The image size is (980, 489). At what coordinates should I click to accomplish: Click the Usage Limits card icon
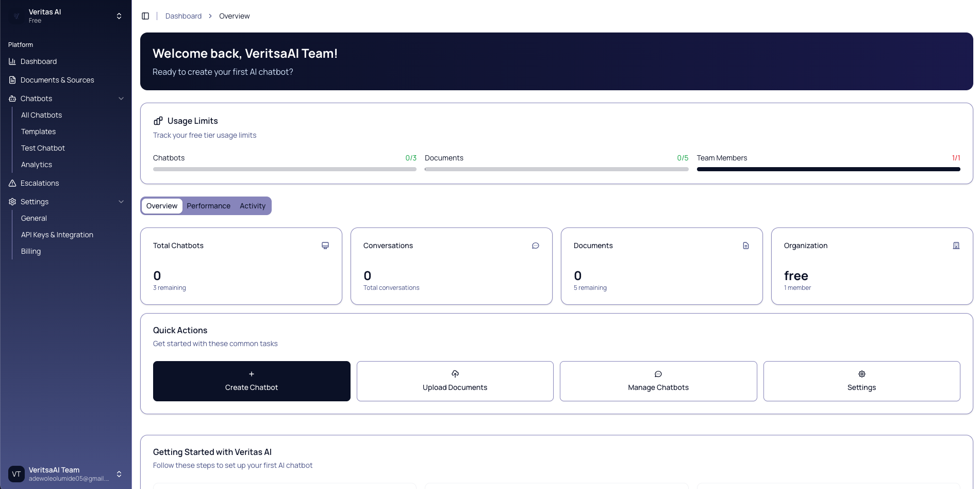coord(157,120)
